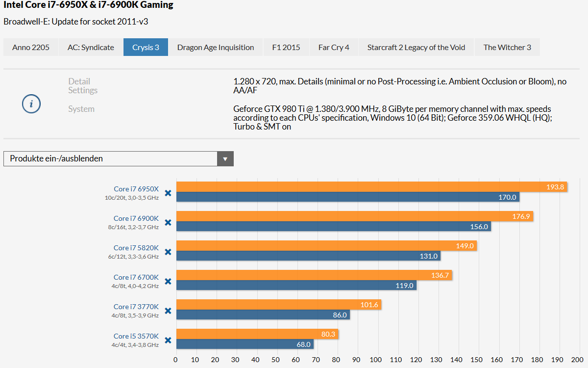
Task: Click the orange 80.3 bar
Action: [257, 334]
